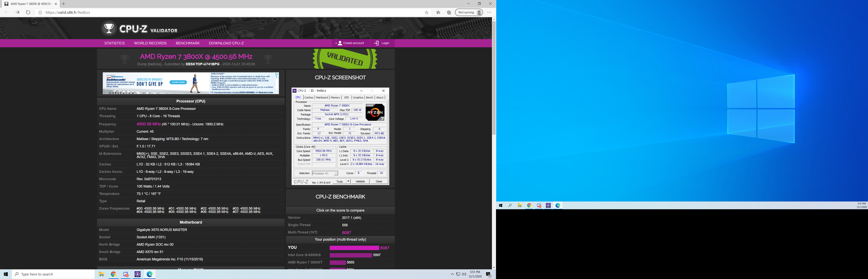Click the Processor (CPU) section header
Screen dimensions: 868x279
pos(191,101)
